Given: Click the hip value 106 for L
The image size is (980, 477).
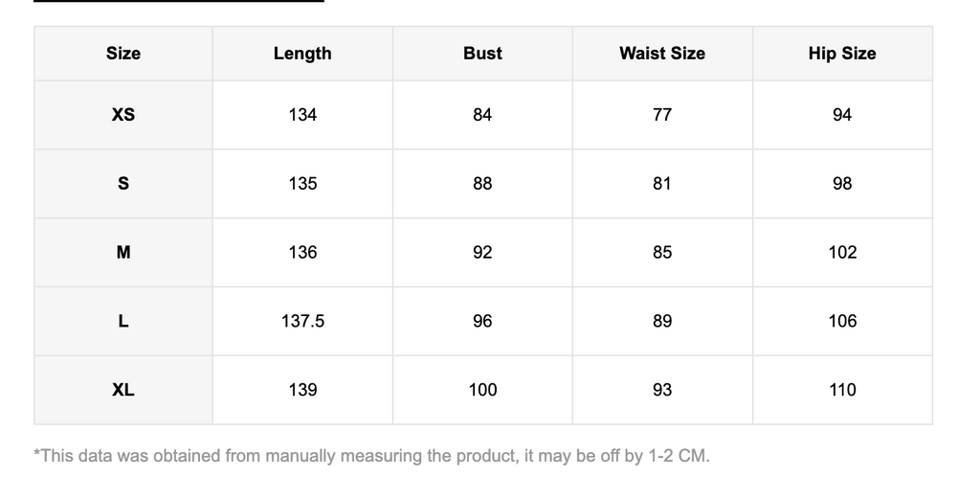Looking at the screenshot, I should pyautogui.click(x=842, y=321).
